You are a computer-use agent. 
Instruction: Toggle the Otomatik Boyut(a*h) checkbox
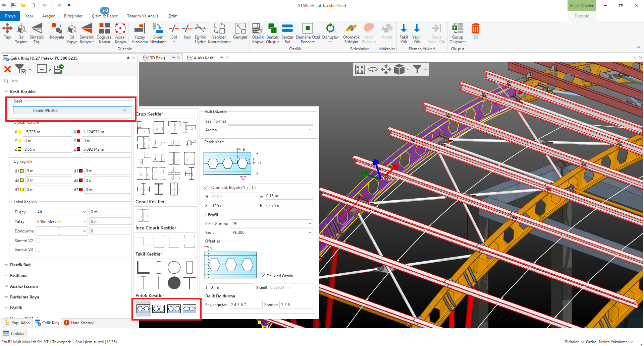click(206, 188)
